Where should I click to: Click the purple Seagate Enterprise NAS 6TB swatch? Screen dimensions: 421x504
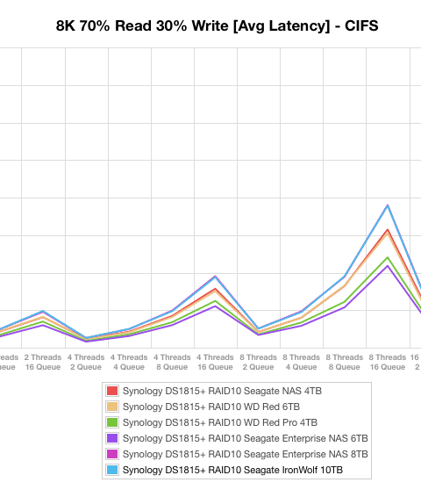112,438
